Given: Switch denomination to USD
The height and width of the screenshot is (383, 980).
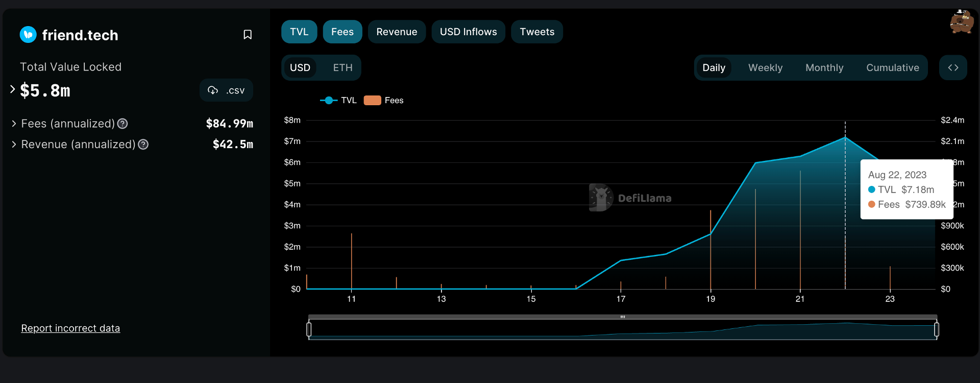Looking at the screenshot, I should pyautogui.click(x=300, y=67).
